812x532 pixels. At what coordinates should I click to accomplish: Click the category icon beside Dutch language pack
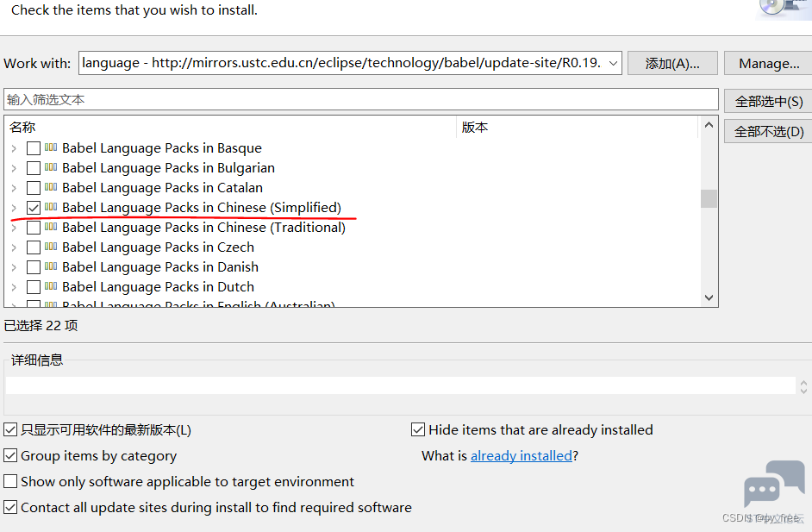point(51,286)
